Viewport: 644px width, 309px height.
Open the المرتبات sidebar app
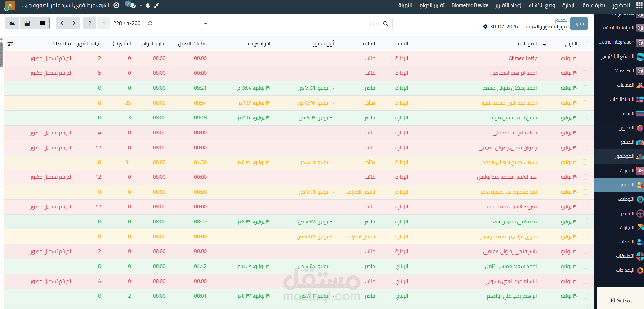click(x=619, y=171)
